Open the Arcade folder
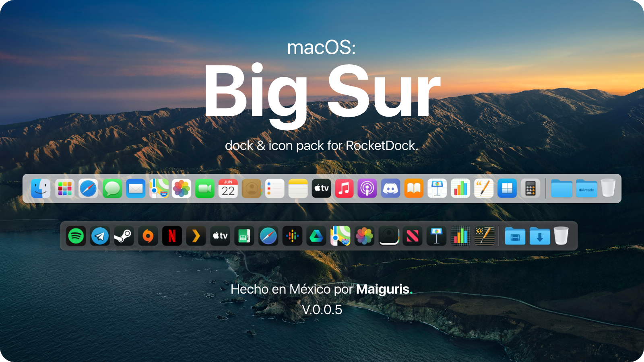 click(x=587, y=188)
